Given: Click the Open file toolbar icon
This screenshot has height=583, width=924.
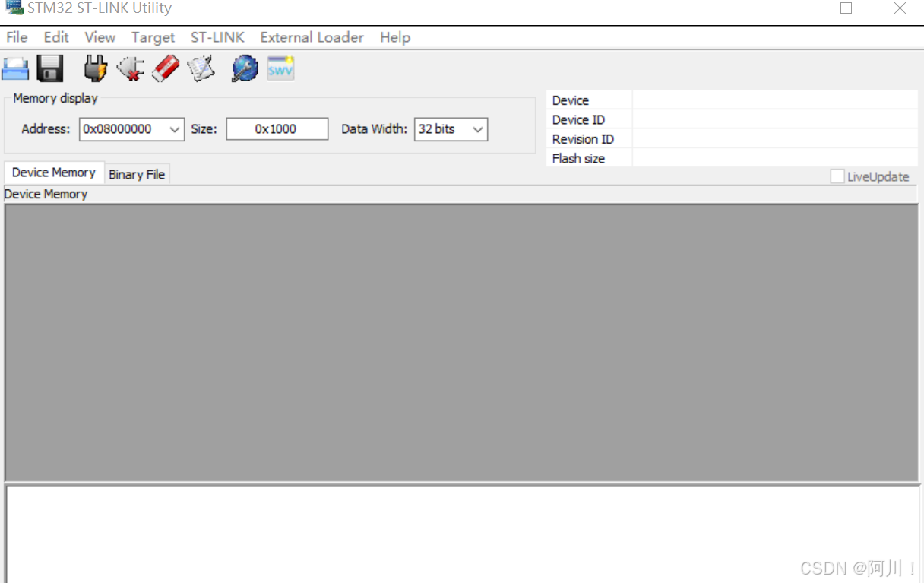Looking at the screenshot, I should pos(15,69).
